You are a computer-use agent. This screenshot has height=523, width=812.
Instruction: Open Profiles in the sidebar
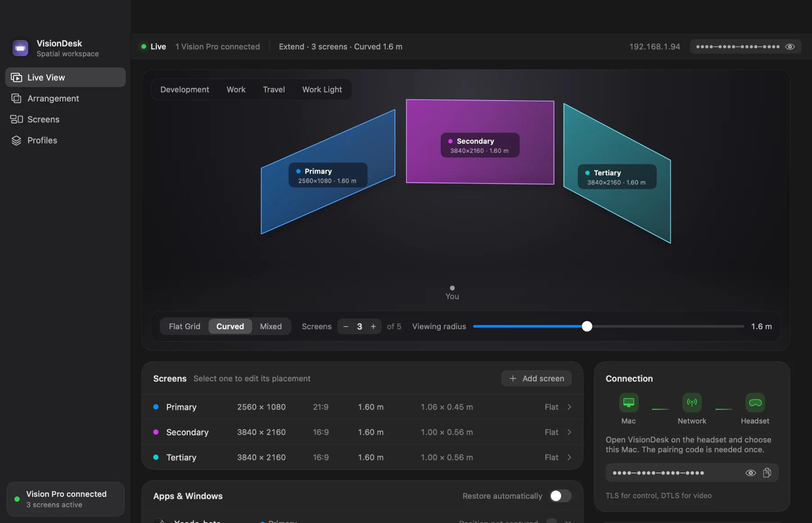(x=65, y=140)
